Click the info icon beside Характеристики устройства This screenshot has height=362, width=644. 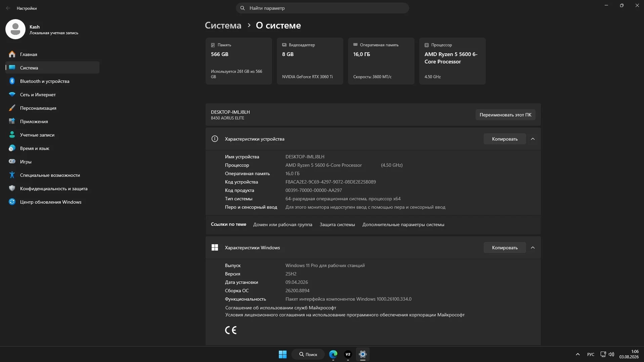pyautogui.click(x=215, y=139)
